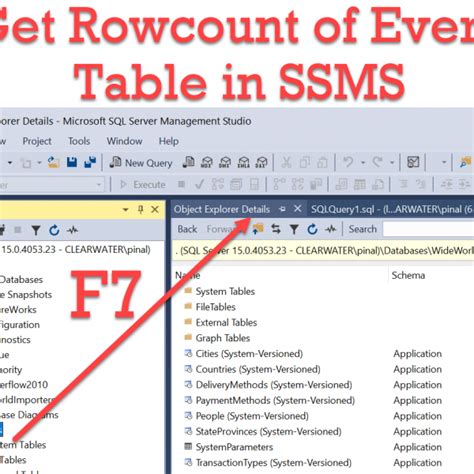Click the Object Explorer activity monitor icon
This screenshot has width=474, height=474.
point(72,230)
